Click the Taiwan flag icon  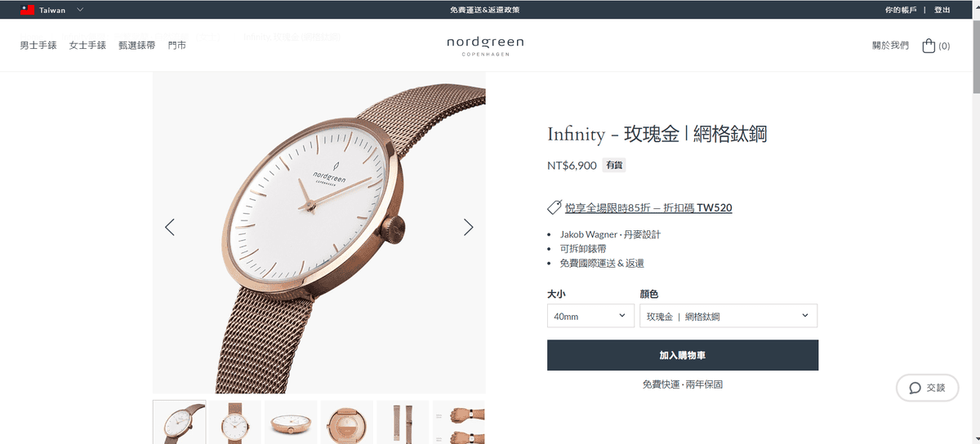(x=27, y=10)
